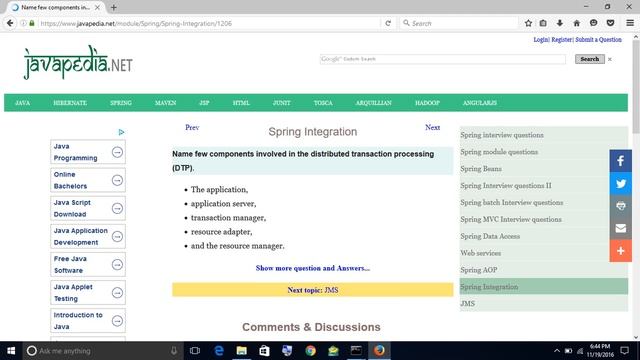Click the browser URL address bar
This screenshot has height=360, width=640.
[x=210, y=23]
